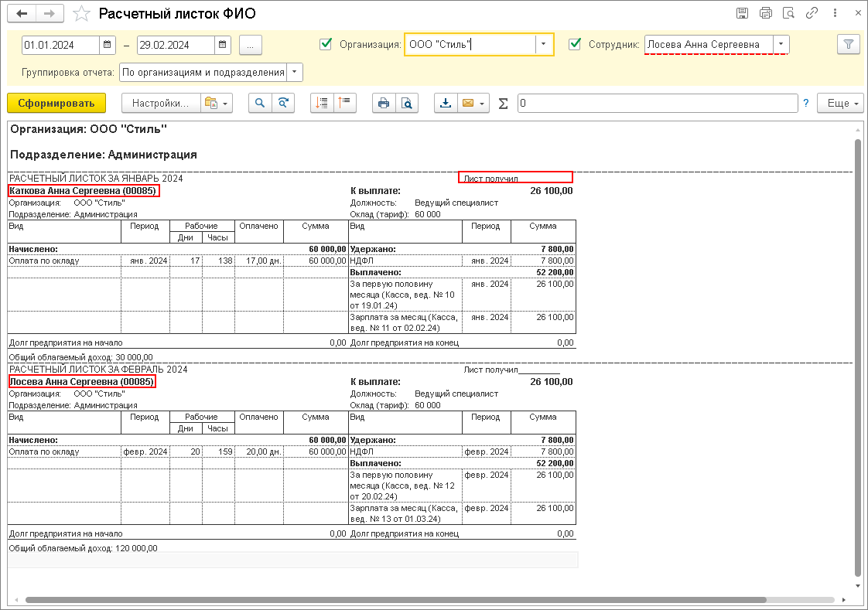Click the Сформировать button
This screenshot has width=868, height=610.
click(x=56, y=104)
